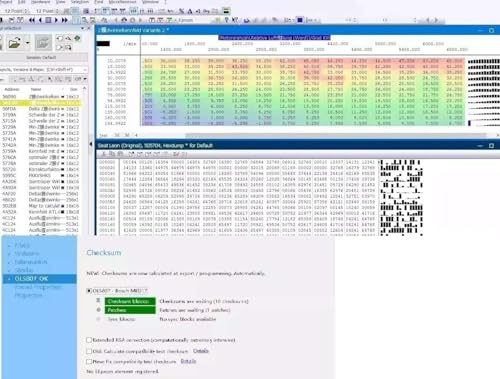Click the Sync blocks label

121,319
